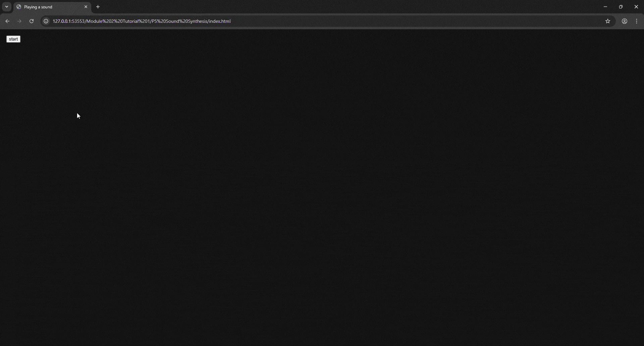Open a new tab with the plus icon
The width and height of the screenshot is (644, 346).
pos(98,7)
